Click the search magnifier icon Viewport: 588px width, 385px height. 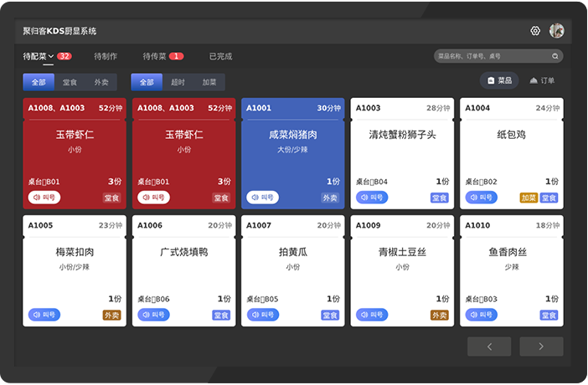tap(555, 56)
